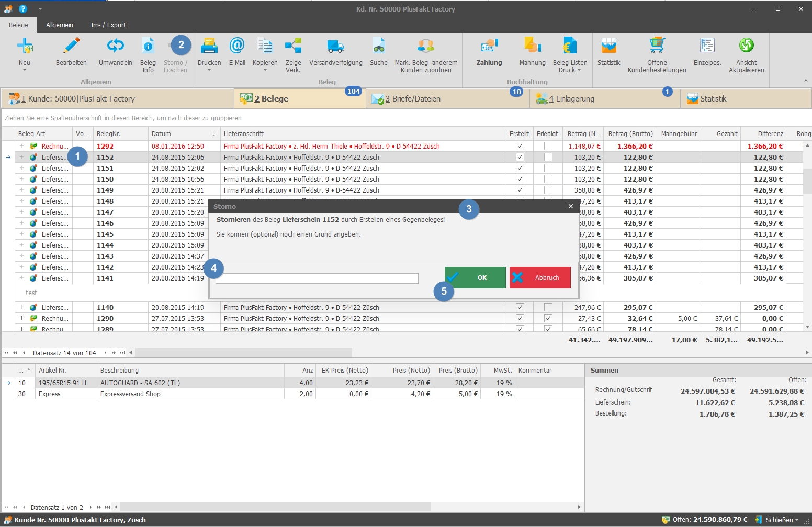The height and width of the screenshot is (527, 812).
Task: Click Zeige Verk. links icon
Action: point(293,46)
